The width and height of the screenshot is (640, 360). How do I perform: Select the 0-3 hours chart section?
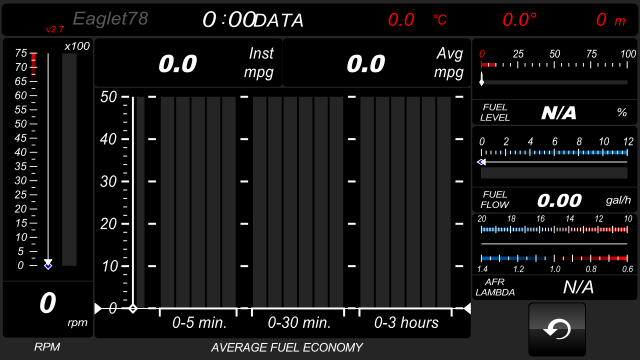(406, 323)
